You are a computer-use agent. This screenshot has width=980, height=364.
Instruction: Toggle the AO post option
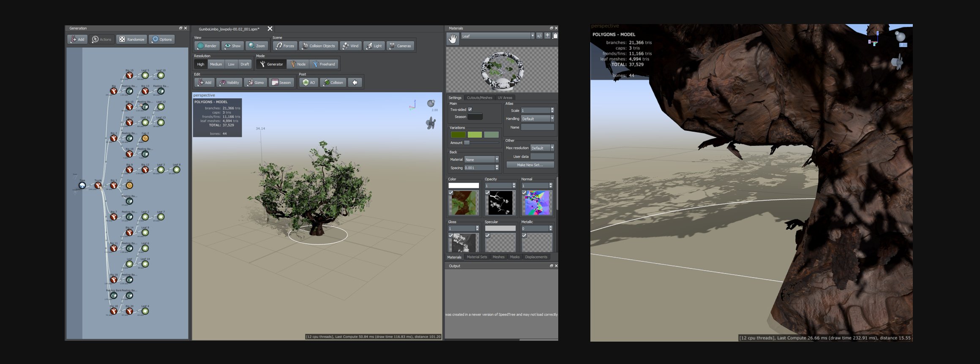[x=308, y=82]
